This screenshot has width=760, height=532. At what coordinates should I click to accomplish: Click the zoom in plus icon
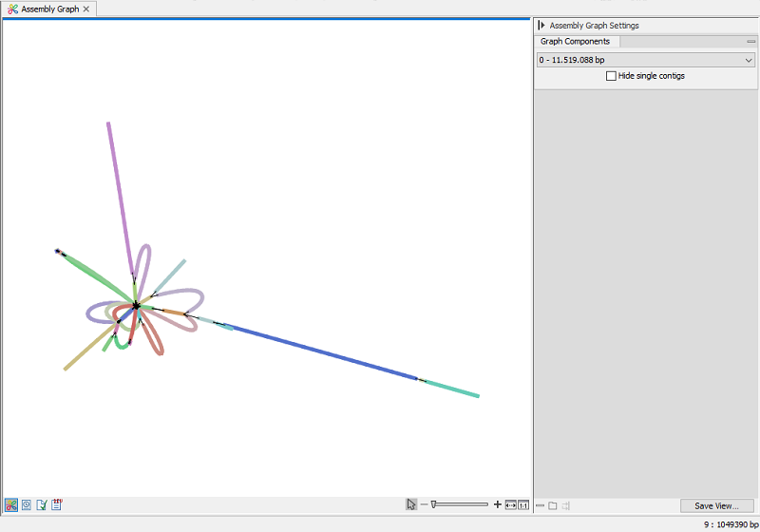pyautogui.click(x=498, y=504)
